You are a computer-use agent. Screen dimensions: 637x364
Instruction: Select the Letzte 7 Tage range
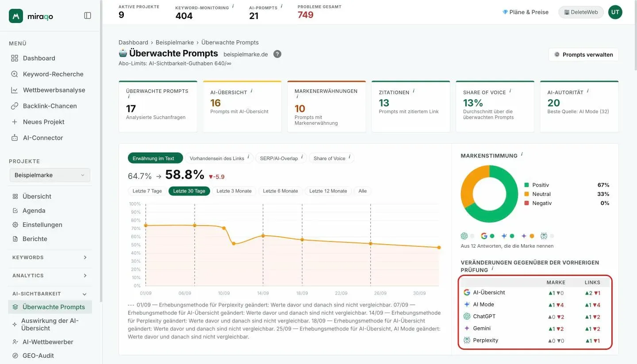(x=147, y=191)
